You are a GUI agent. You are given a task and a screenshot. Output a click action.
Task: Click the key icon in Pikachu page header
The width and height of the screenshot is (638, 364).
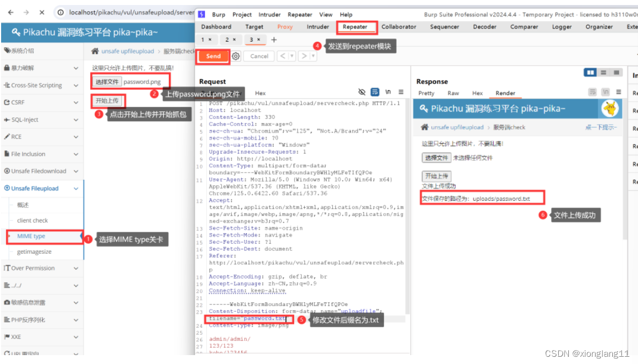tap(16, 32)
